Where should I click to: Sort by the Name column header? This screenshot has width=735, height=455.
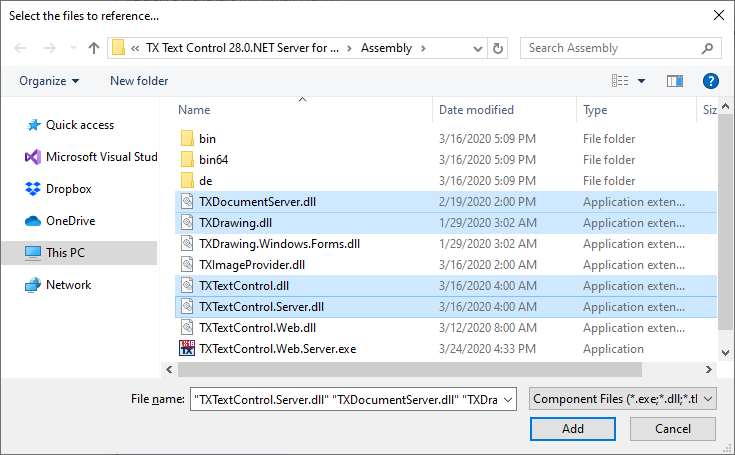click(x=194, y=110)
